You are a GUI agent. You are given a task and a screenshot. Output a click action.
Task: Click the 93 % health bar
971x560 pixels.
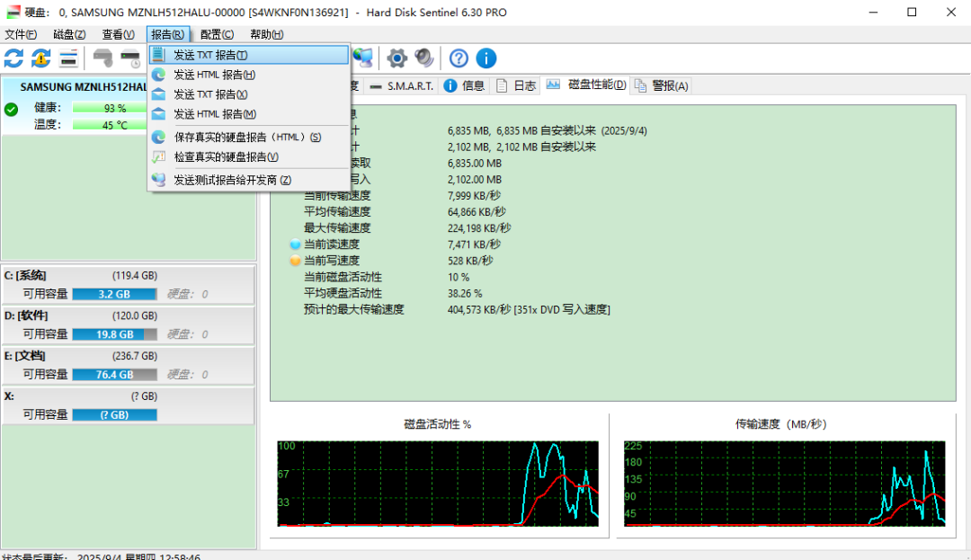pos(111,108)
